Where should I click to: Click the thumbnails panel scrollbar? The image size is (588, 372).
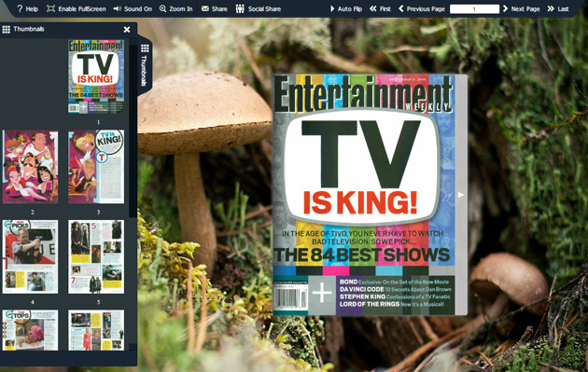click(133, 128)
